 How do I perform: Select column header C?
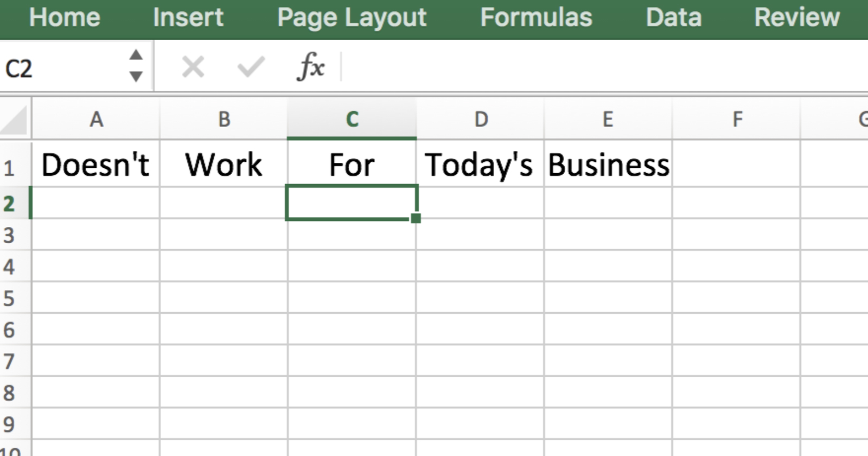(352, 118)
